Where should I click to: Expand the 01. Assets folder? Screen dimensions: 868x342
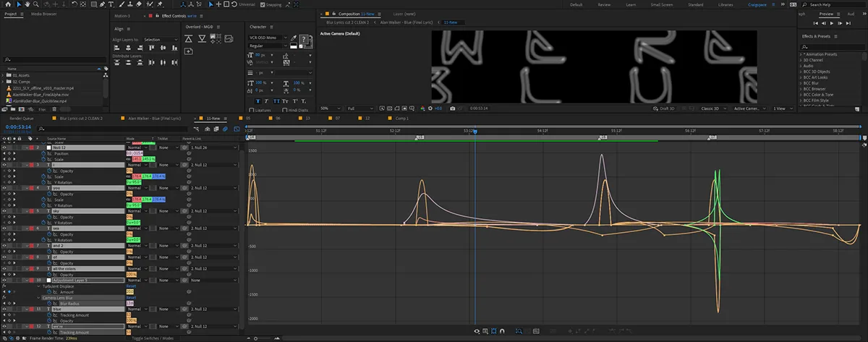2,75
